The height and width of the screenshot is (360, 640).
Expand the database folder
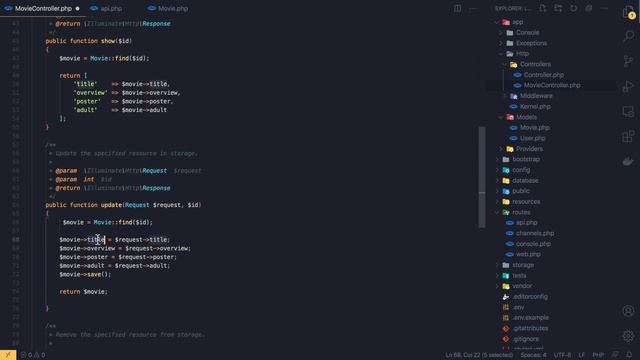point(525,180)
